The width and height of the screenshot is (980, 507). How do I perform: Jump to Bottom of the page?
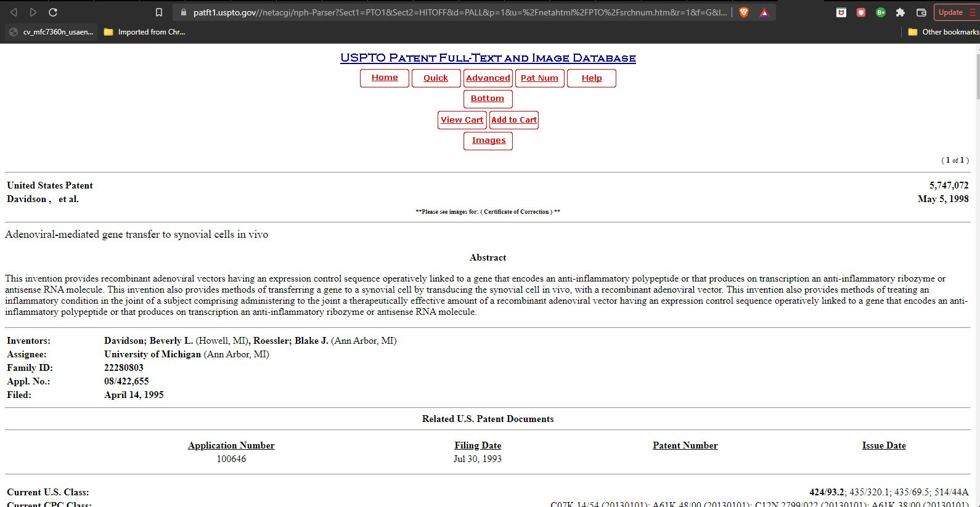[488, 99]
